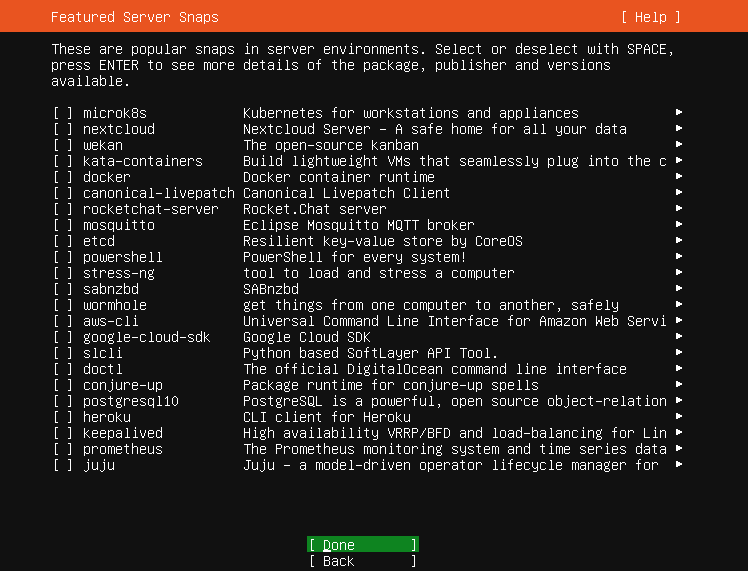This screenshot has height=571, width=748.
Task: Click 'Canonical Livepatch Client' description
Action: coord(346,193)
